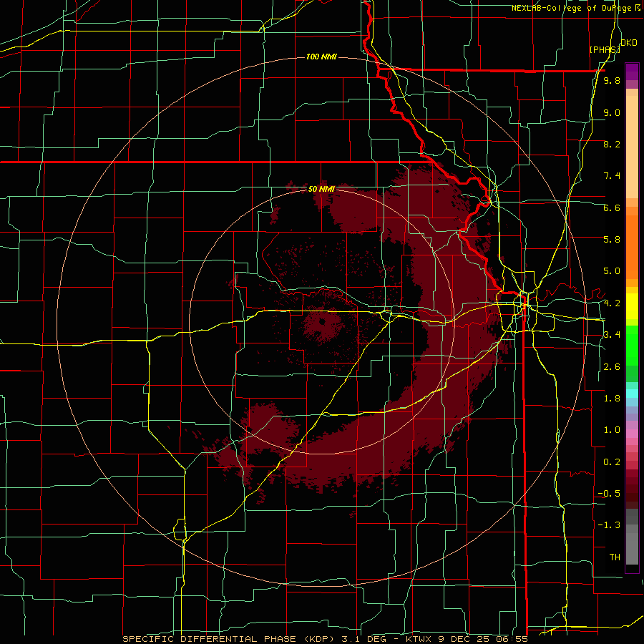Click the purple swatch at the color bar top
Viewport: 644px width, 644px height.
click(x=632, y=72)
